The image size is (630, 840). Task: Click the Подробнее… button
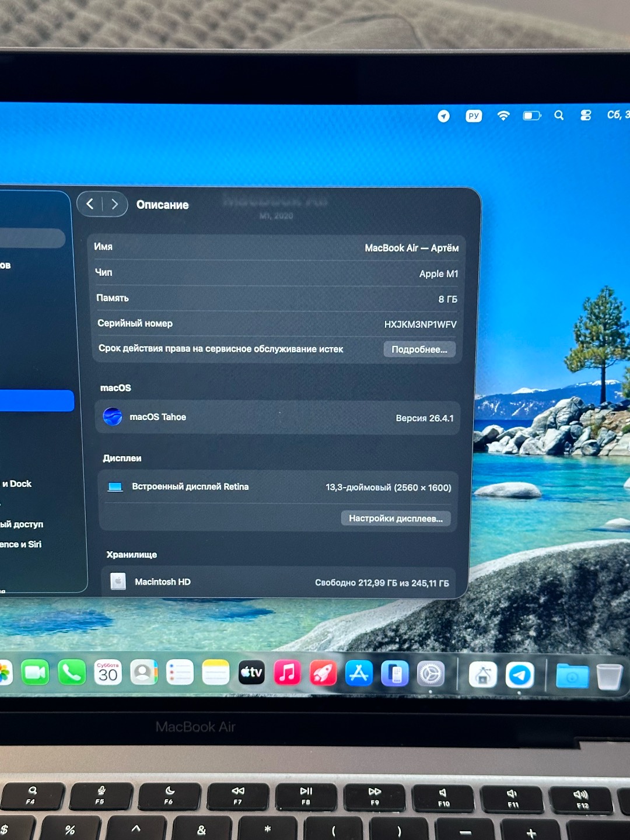click(x=419, y=349)
